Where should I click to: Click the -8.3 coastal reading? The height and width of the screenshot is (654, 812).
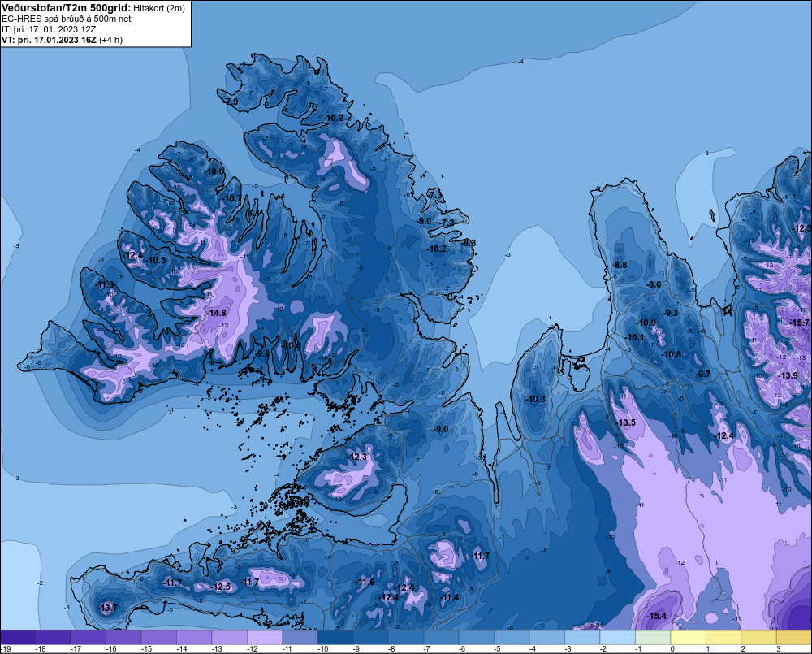469,243
